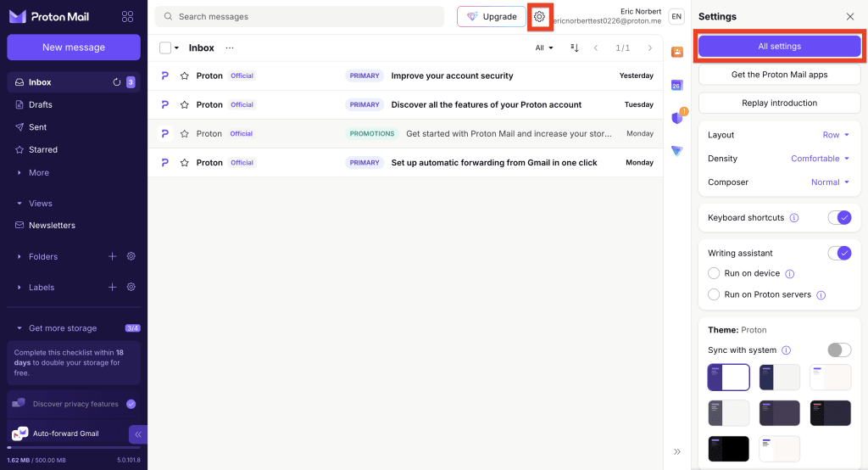Star the 'Discover all the features' email
Screen dimensions: 868x470
[185, 104]
